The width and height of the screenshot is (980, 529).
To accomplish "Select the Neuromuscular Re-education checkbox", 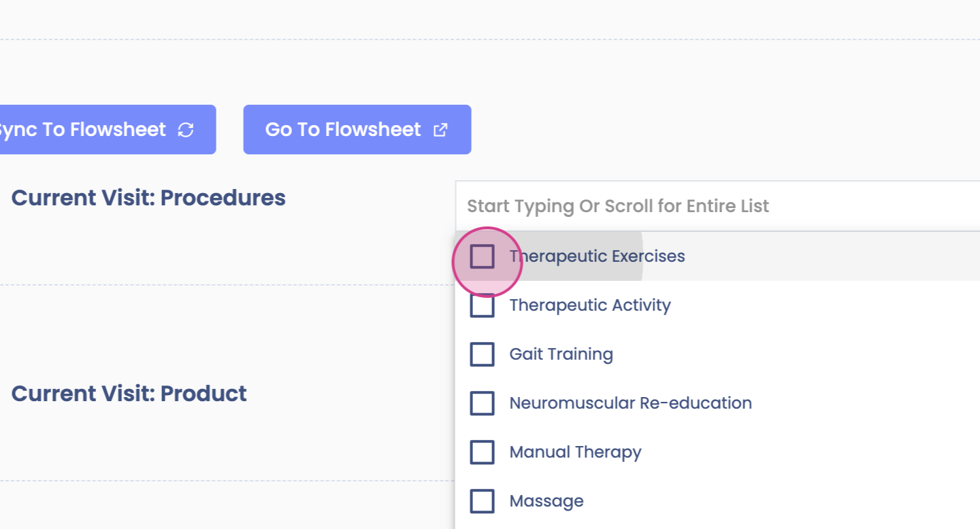I will 483,403.
